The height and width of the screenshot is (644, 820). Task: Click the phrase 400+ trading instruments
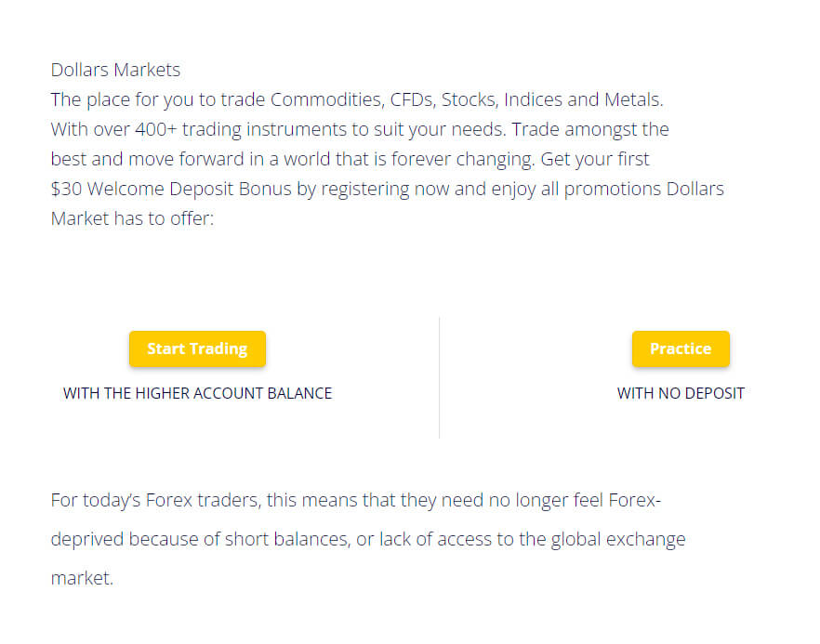(x=242, y=129)
